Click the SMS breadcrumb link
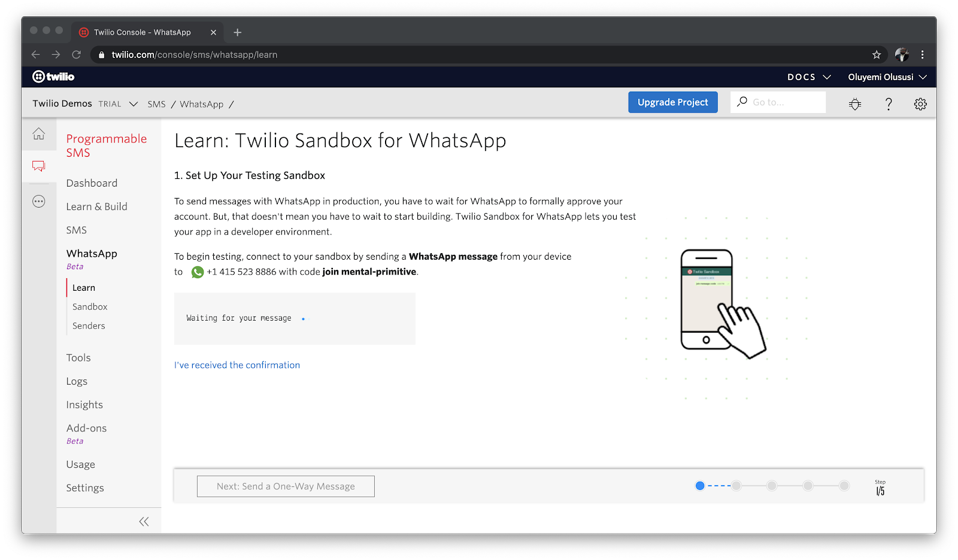The image size is (958, 560). point(156,104)
